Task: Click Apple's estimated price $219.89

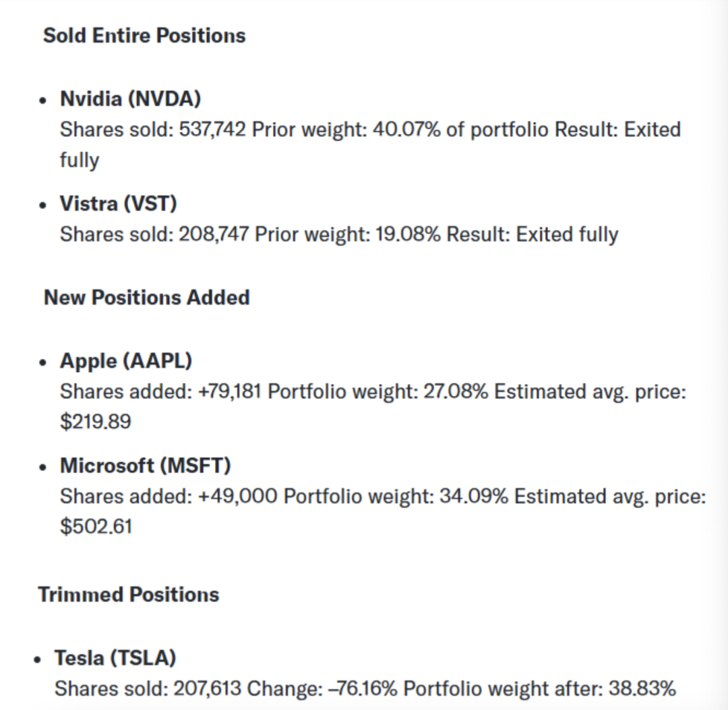Action: pos(96,422)
